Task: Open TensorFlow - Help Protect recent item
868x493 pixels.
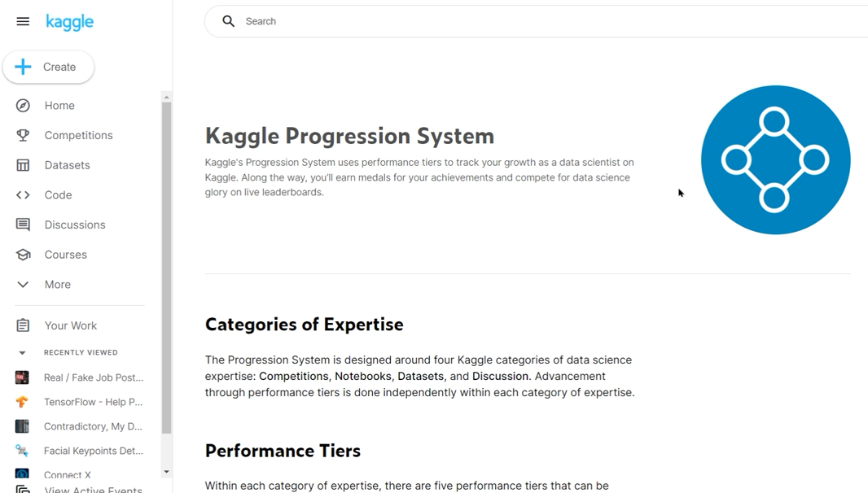Action: (x=93, y=402)
